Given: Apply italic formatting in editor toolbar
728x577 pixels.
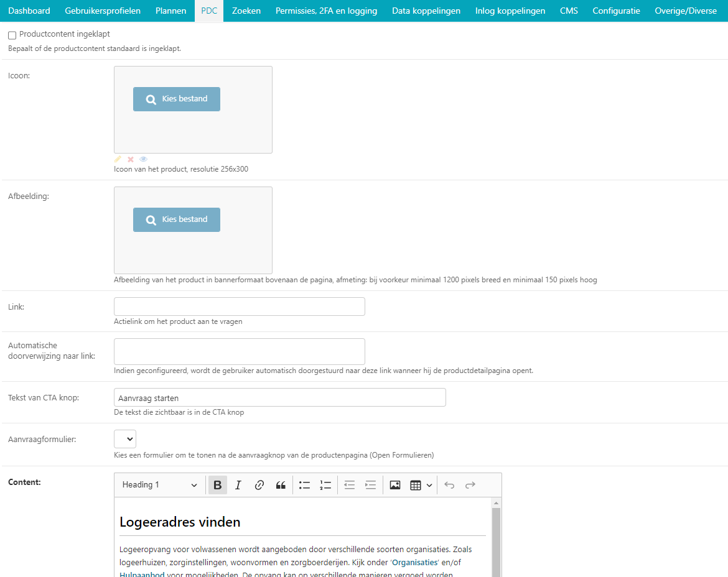Looking at the screenshot, I should pos(238,485).
